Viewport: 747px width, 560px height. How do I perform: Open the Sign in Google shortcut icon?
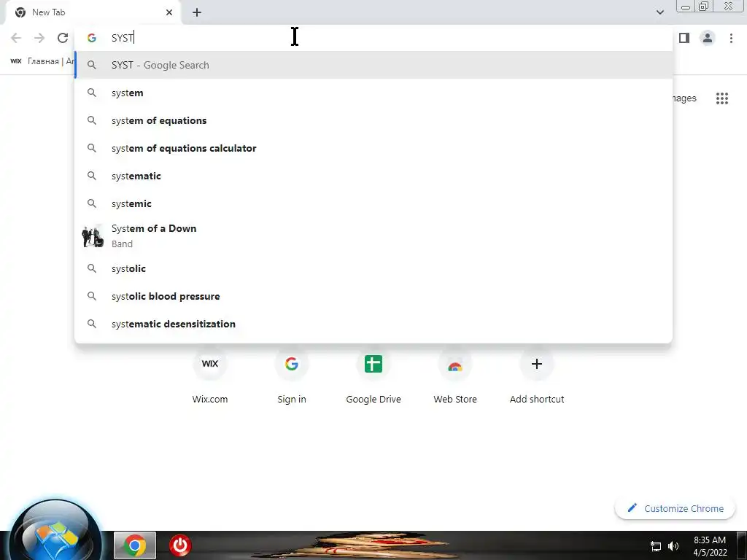pos(292,364)
